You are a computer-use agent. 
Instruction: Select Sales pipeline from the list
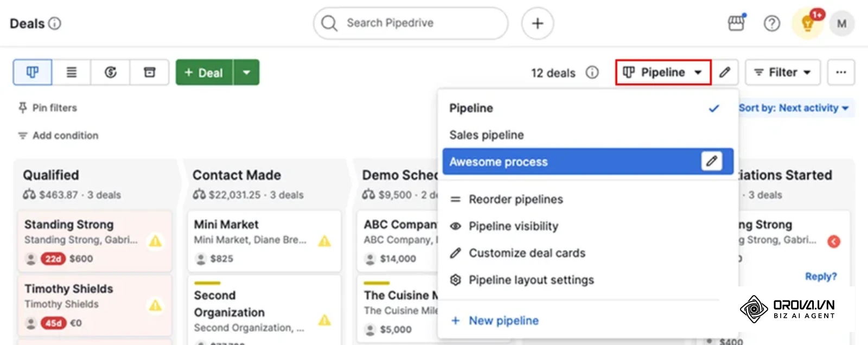click(588, 135)
